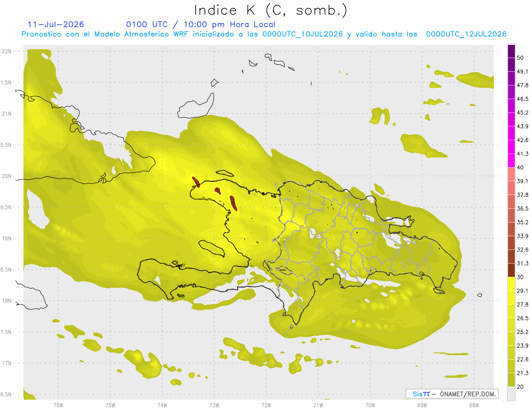
Task: Select the gray legend segment below 20
Action: point(512,394)
